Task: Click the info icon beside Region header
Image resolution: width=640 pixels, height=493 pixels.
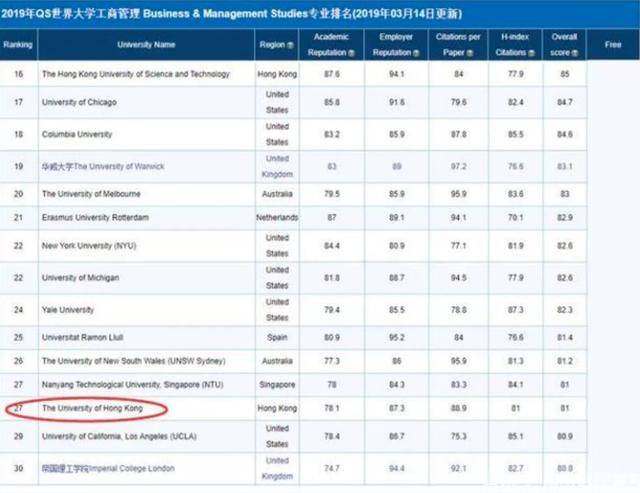Action: point(292,46)
